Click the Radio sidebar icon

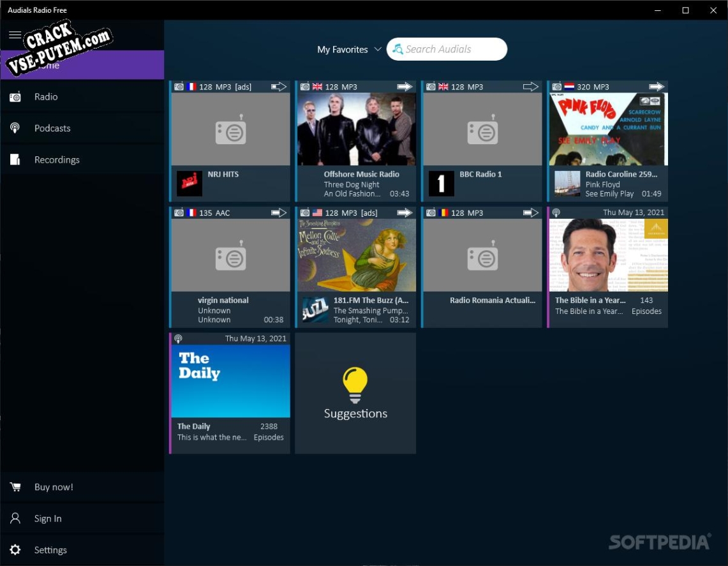pos(15,96)
